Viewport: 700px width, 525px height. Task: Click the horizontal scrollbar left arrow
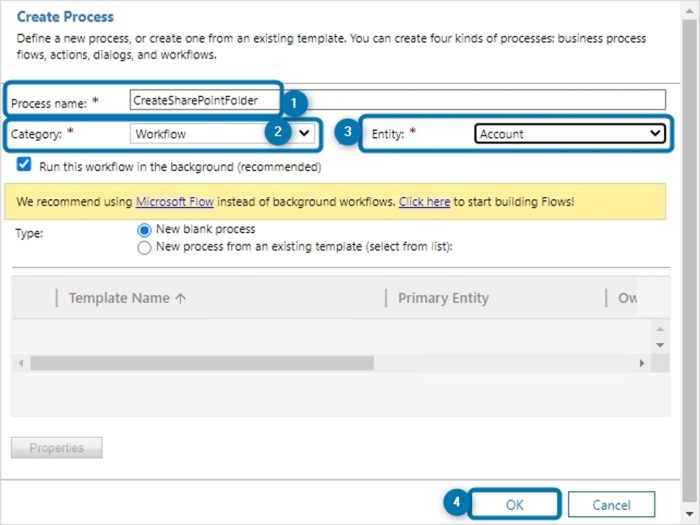pos(20,362)
